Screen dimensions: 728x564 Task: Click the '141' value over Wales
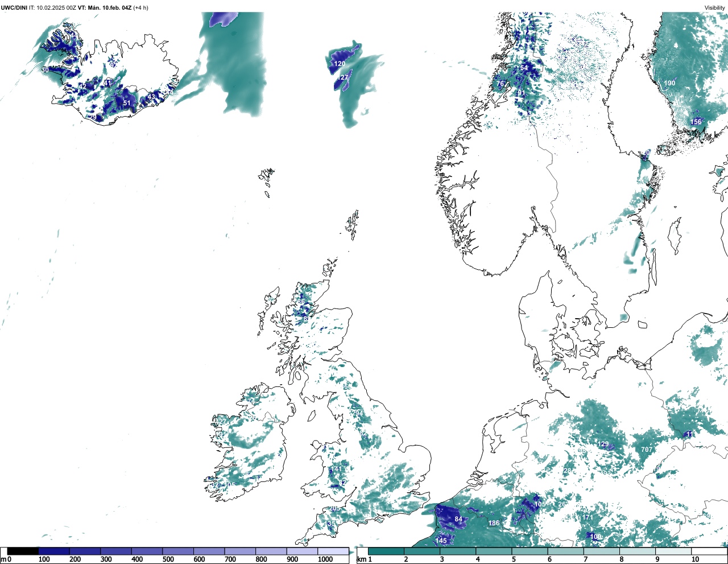[337, 470]
